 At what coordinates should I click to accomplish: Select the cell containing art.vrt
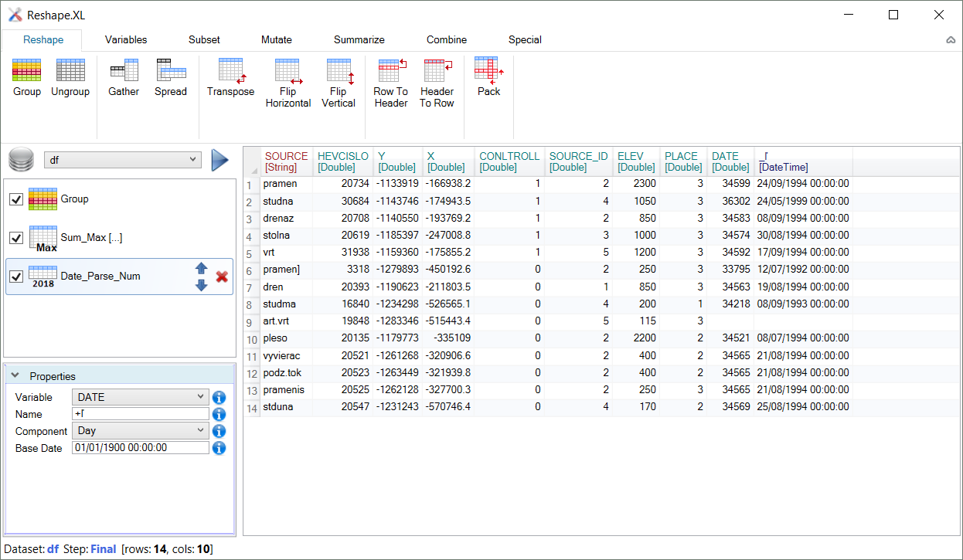[x=287, y=321]
